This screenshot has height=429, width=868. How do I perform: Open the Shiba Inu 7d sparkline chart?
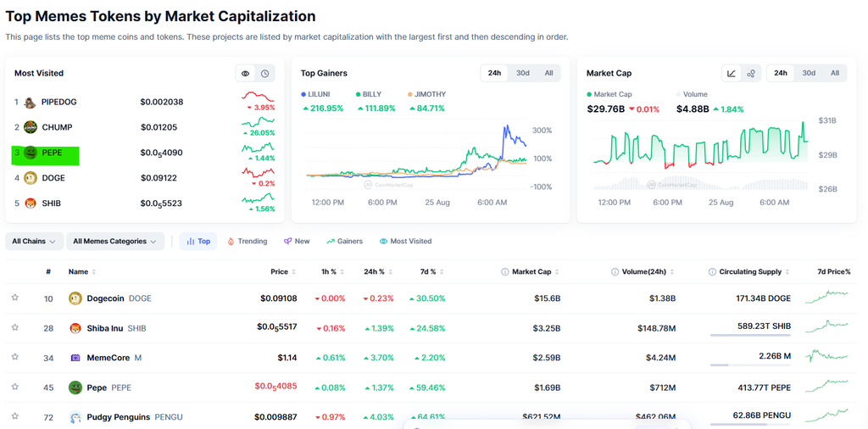[x=826, y=326]
